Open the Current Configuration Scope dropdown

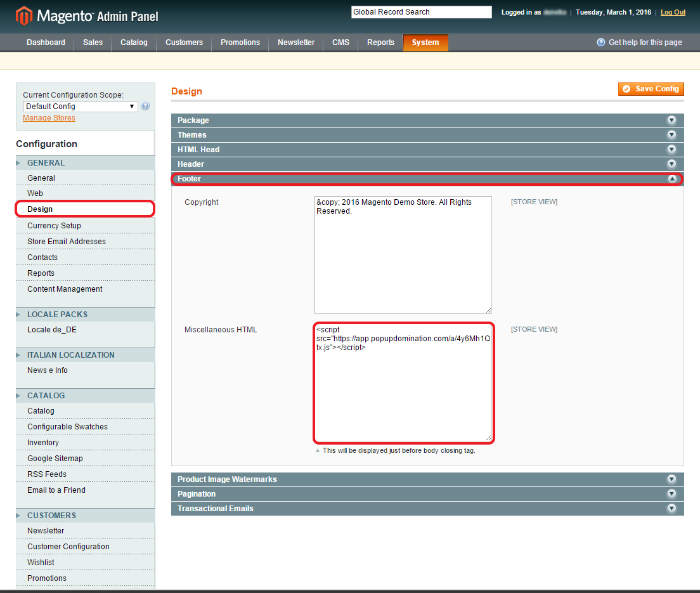coord(80,107)
